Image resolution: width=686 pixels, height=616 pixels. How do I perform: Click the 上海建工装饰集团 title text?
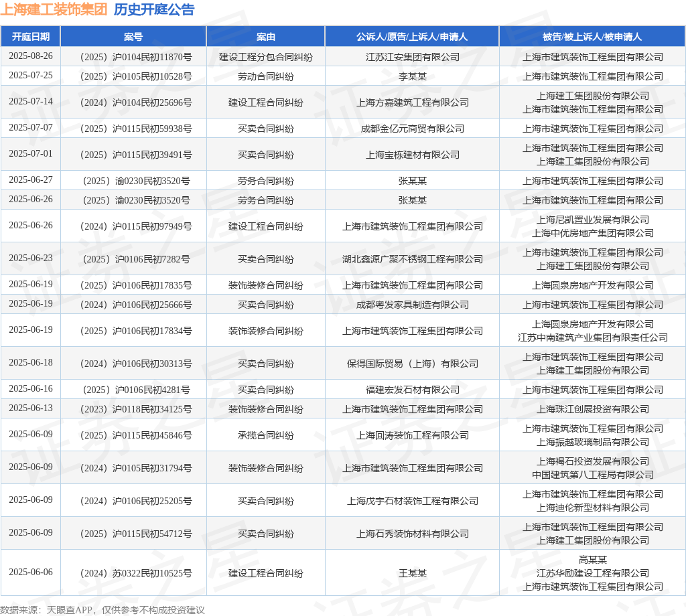[x=54, y=9]
